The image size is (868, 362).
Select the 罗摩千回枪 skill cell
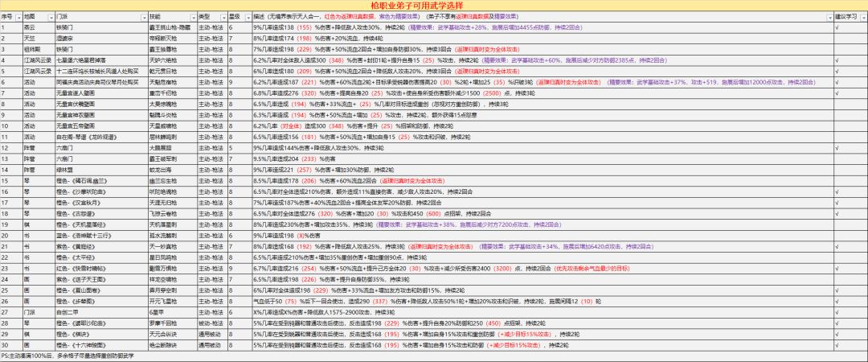click(x=172, y=323)
